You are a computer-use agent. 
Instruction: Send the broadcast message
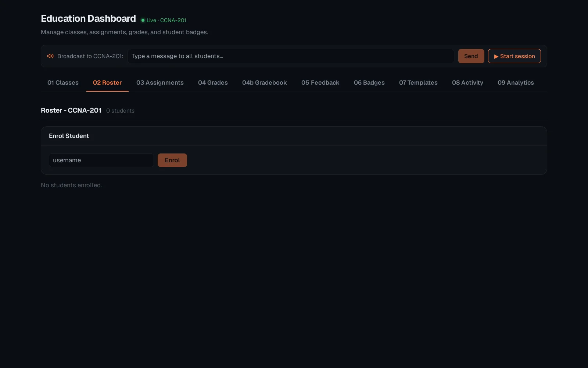[471, 56]
